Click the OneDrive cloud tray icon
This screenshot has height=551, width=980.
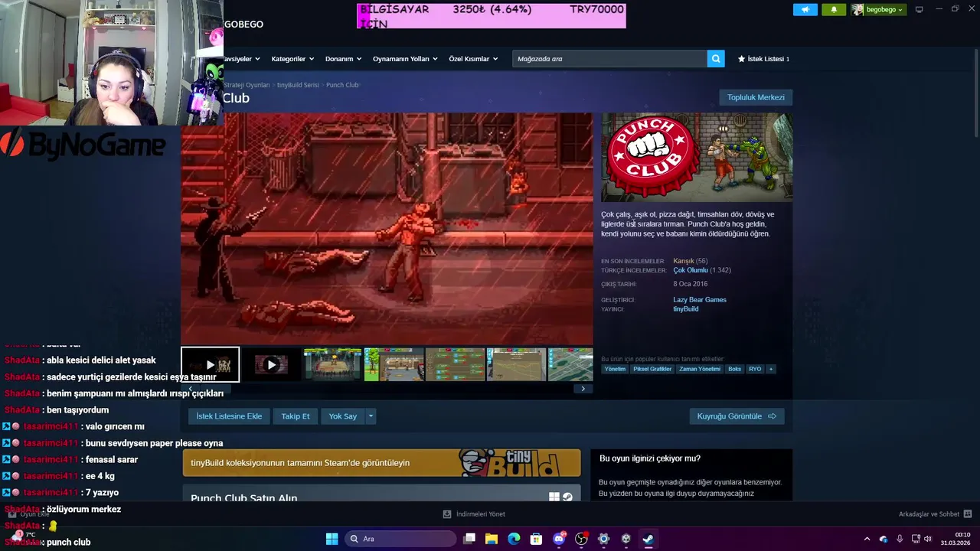coord(884,539)
